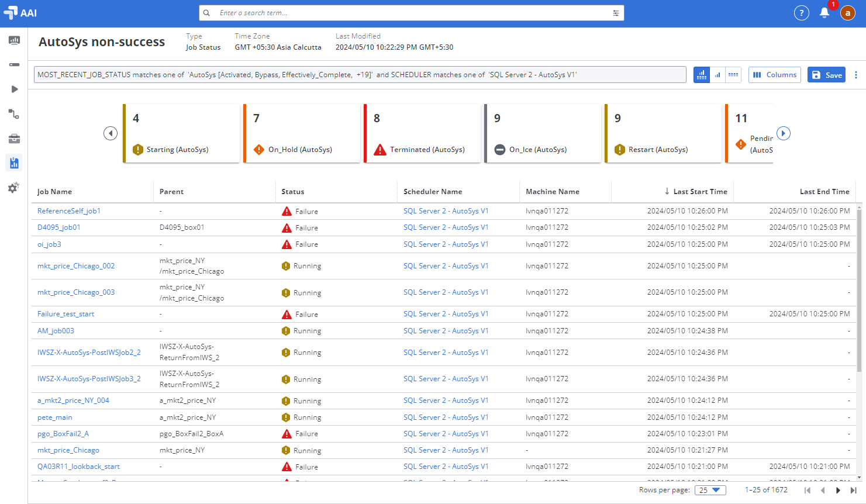Open the Rows per page dropdown
This screenshot has width=866, height=504.
(710, 491)
